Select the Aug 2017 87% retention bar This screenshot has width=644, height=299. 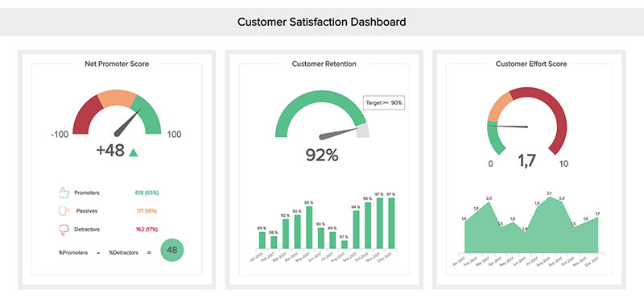coord(345,245)
